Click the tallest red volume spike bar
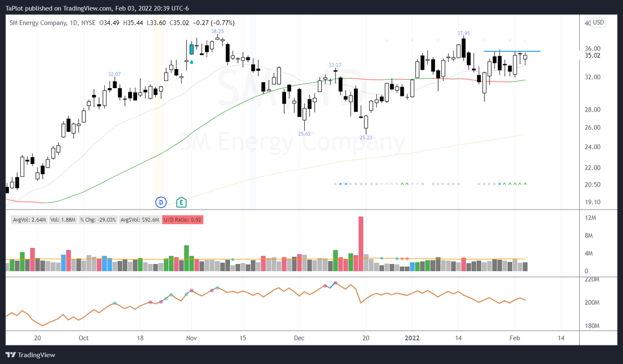The height and width of the screenshot is (364, 623). pyautogui.click(x=361, y=244)
